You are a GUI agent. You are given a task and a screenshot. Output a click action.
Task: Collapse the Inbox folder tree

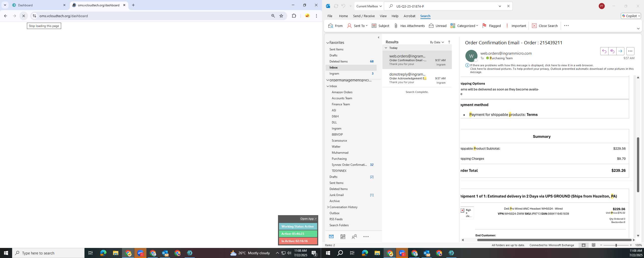(x=328, y=86)
